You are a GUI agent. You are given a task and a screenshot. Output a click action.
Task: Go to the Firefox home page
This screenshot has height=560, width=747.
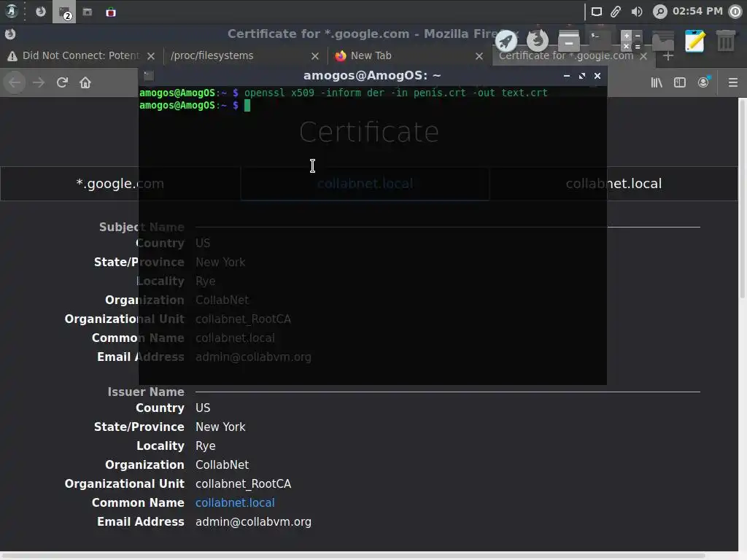pos(85,82)
